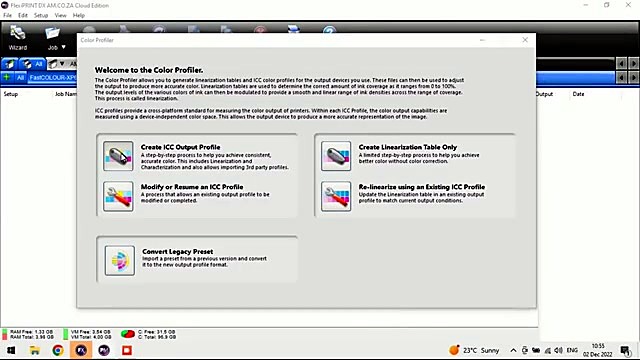Click lower-row right scroll arrow at right
640x360 pixels.
(633, 77)
